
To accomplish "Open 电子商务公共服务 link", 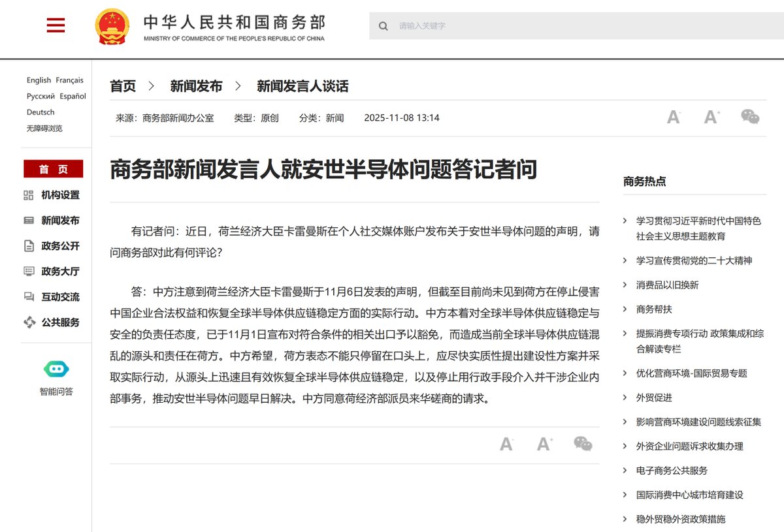I will (x=672, y=471).
